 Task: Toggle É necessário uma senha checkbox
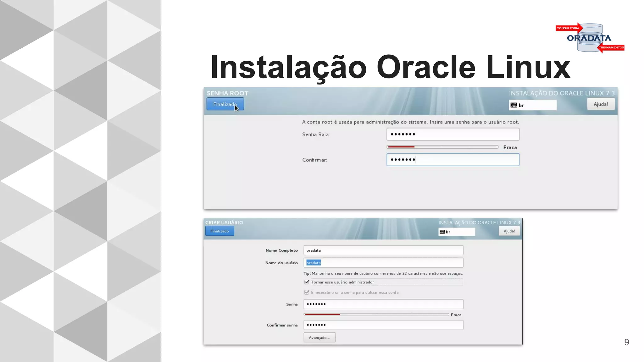pyautogui.click(x=307, y=292)
